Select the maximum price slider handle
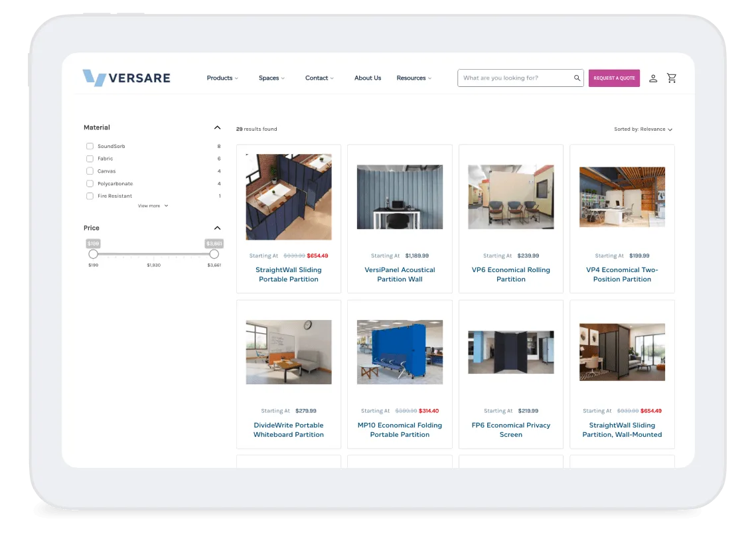The width and height of the screenshot is (756, 533). click(x=214, y=254)
